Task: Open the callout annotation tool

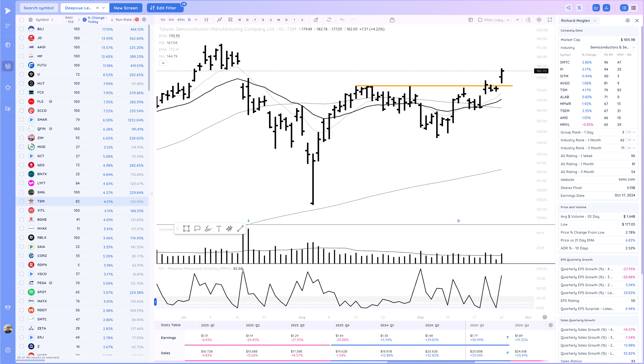Action: 197,228
